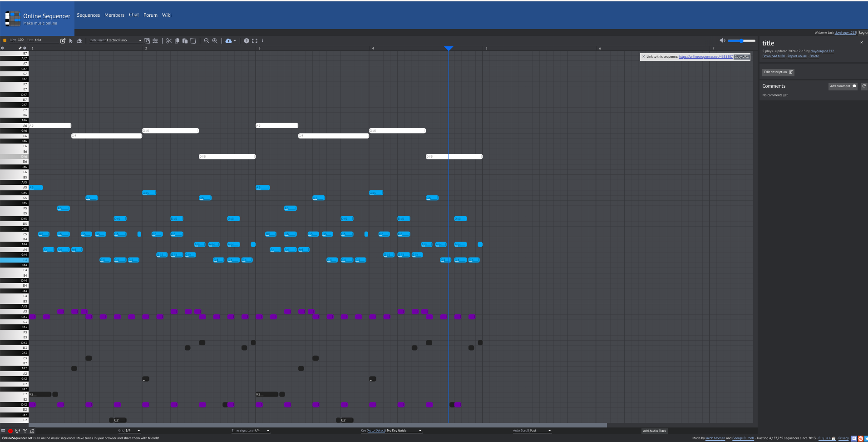This screenshot has height=442, width=868.
Task: Toggle the metronome icon in the bottom bar
Action: pyautogui.click(x=32, y=431)
